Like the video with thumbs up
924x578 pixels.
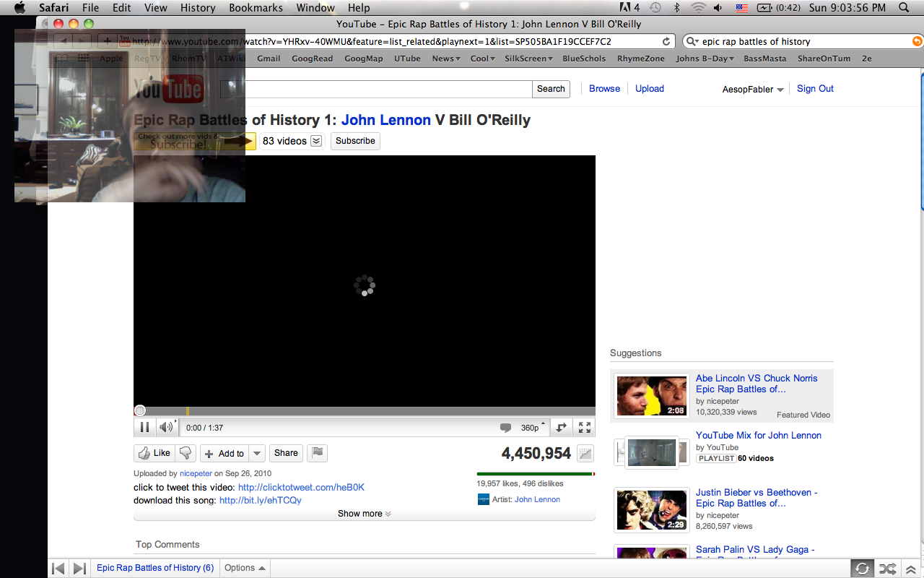[154, 453]
